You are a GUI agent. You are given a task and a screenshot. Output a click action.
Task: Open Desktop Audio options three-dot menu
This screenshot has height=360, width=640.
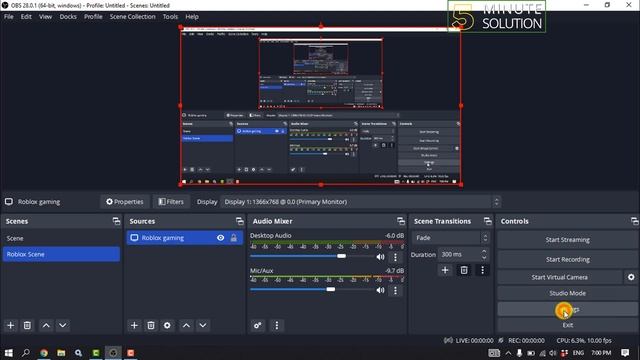click(x=395, y=257)
